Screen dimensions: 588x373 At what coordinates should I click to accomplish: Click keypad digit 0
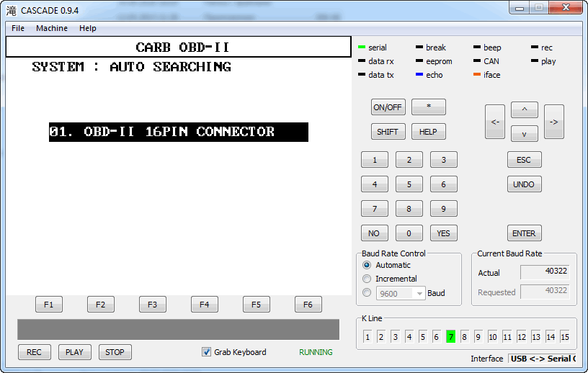tap(409, 233)
